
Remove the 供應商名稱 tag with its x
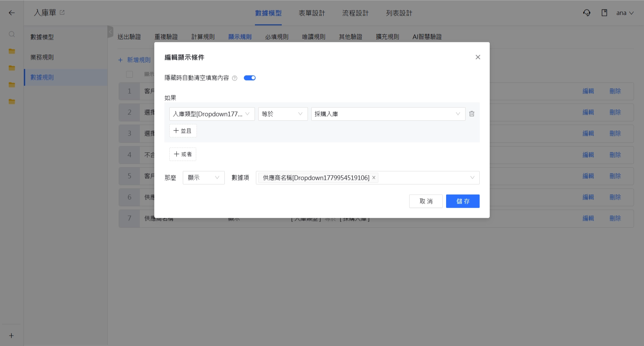(374, 178)
